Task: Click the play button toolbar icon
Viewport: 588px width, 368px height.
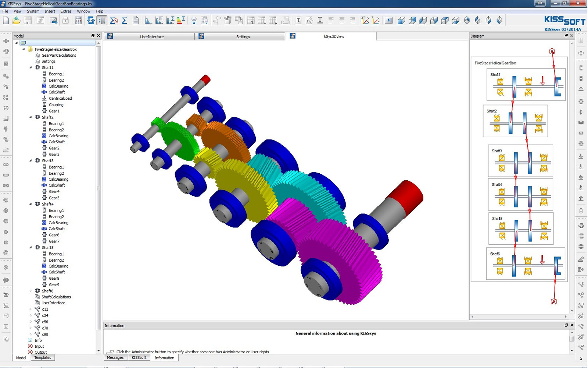Action: [388, 21]
